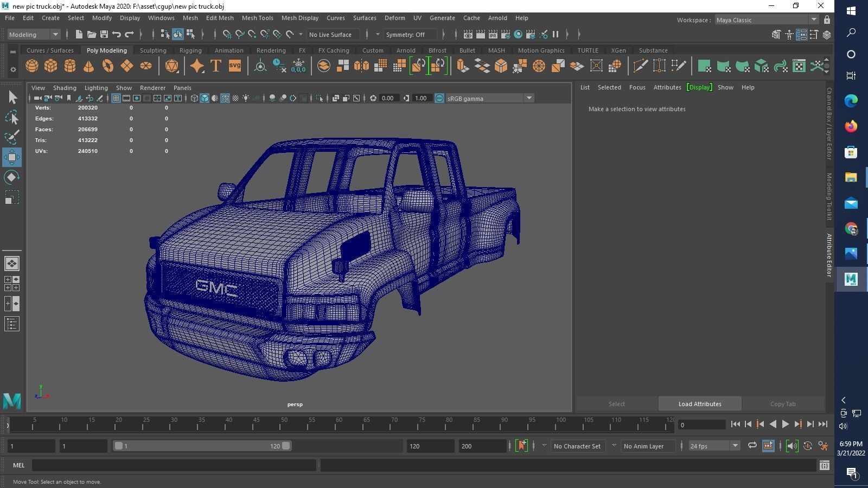The height and width of the screenshot is (488, 868).
Task: Open the sRGB gamma view transform dropdown
Action: pos(489,98)
